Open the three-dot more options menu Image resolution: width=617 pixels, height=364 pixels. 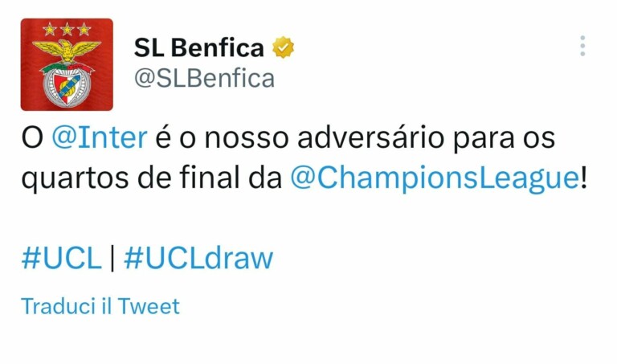point(582,46)
